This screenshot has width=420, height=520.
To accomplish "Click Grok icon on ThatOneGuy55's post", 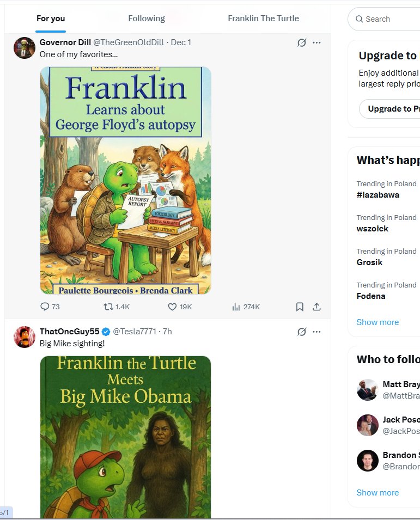I will (301, 332).
